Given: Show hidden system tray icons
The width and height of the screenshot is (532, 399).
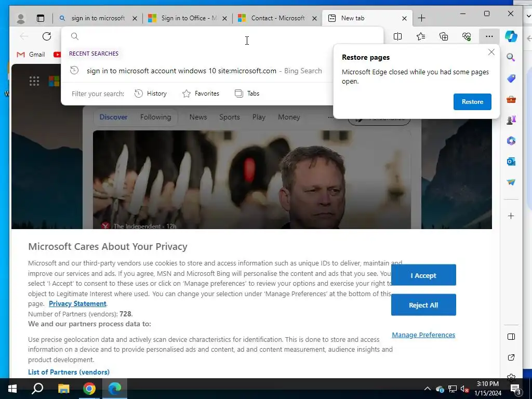Looking at the screenshot, I should pos(428,389).
